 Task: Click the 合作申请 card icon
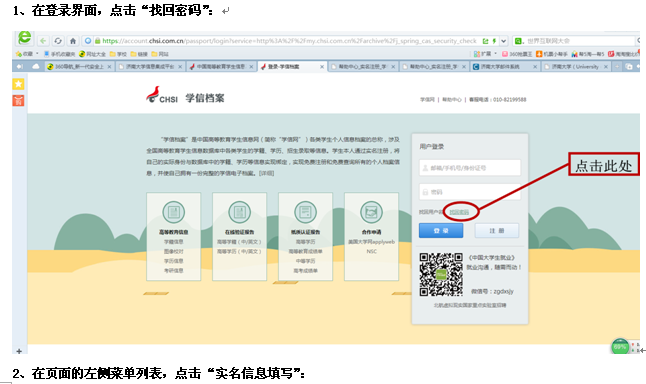pyautogui.click(x=371, y=212)
